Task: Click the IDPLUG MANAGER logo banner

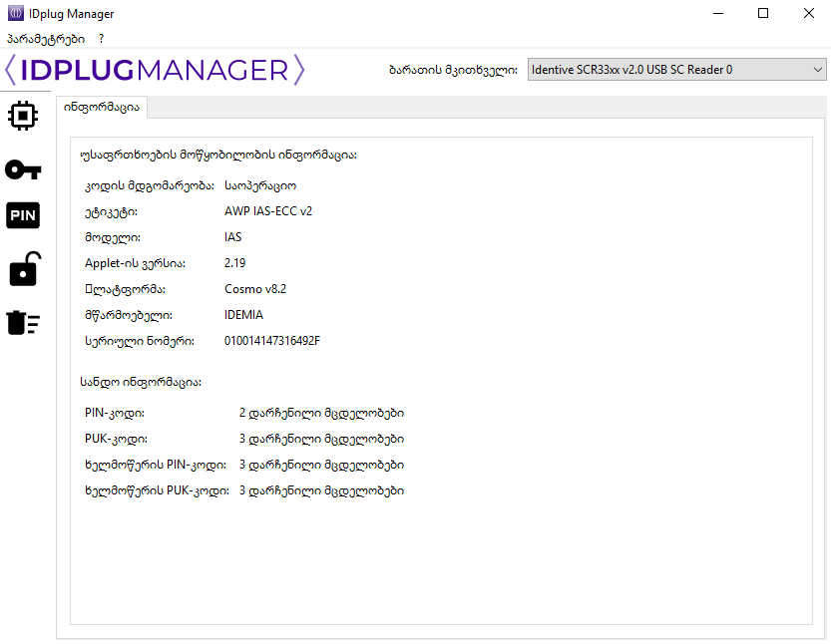Action: click(x=155, y=70)
